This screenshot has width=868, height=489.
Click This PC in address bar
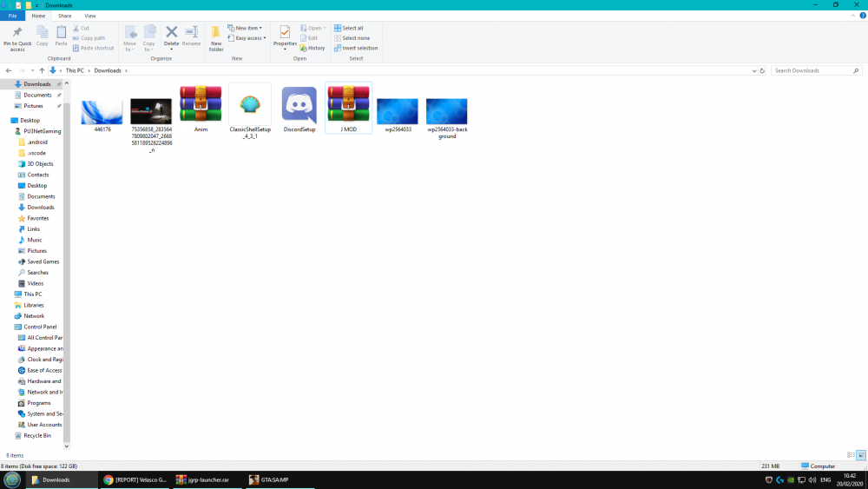point(75,70)
